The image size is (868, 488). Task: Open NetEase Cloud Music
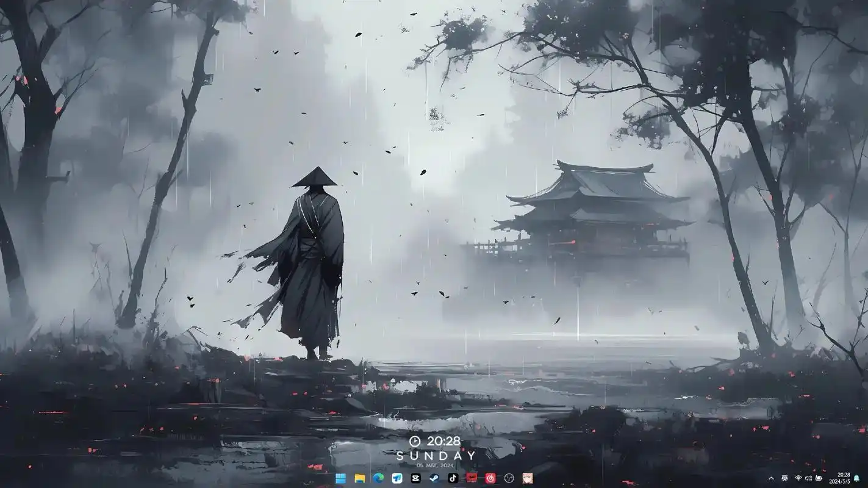click(490, 479)
